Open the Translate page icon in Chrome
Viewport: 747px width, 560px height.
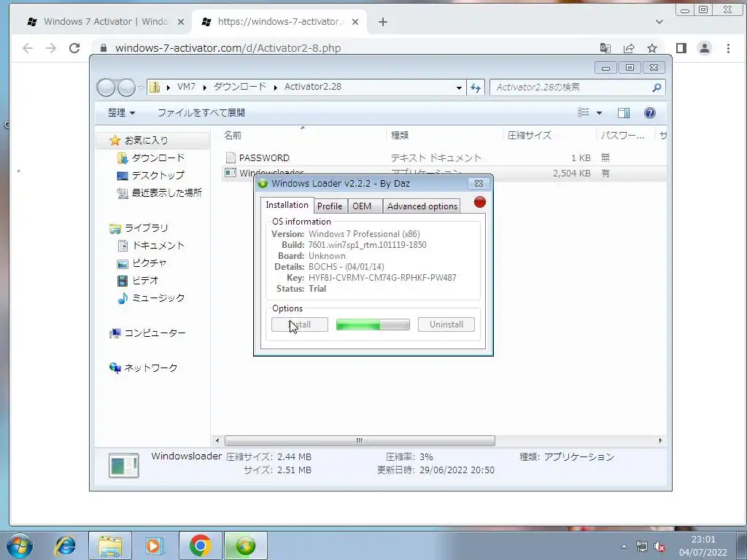[605, 48]
